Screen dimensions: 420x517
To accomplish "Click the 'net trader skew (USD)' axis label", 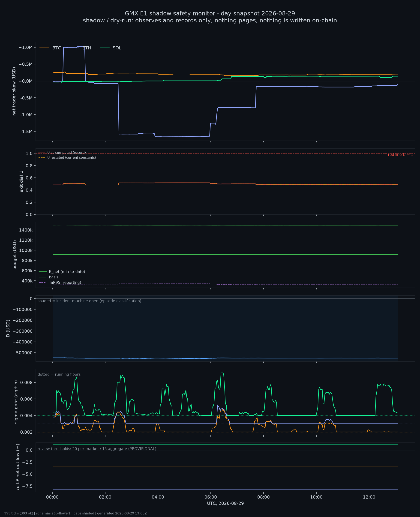I will [14, 91].
